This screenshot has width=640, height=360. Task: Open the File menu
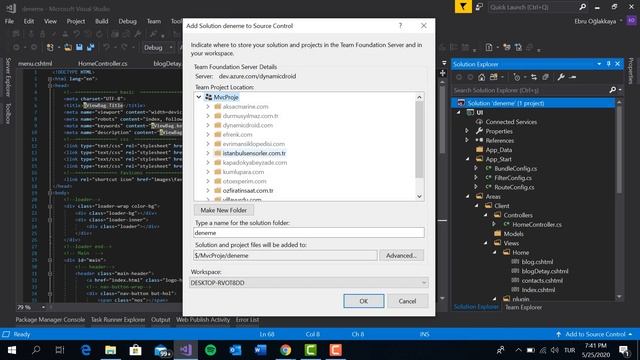[9, 21]
